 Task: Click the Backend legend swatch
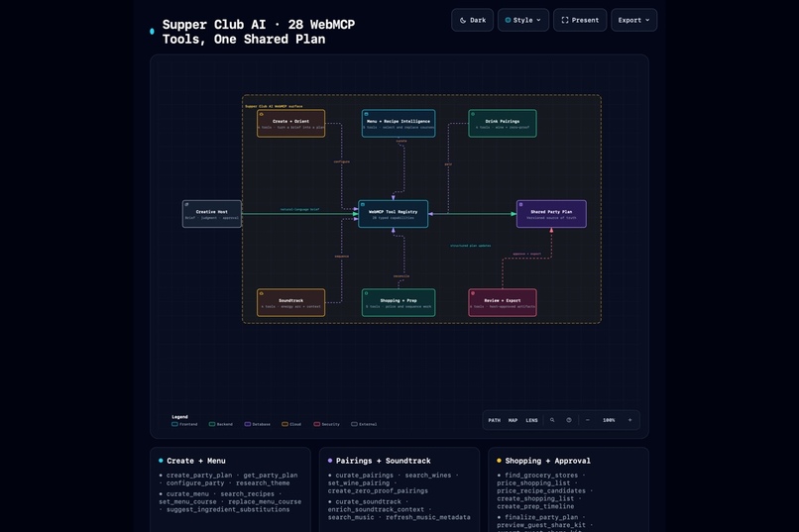[212, 424]
